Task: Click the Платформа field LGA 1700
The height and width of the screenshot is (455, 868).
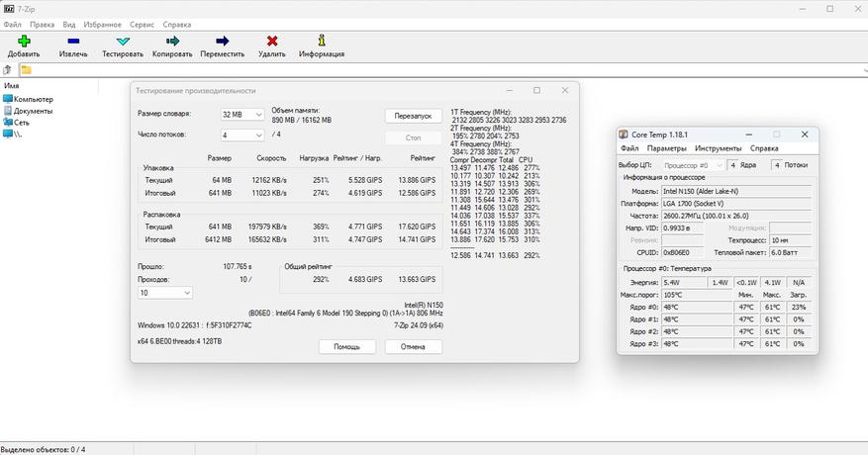Action: [x=736, y=203]
